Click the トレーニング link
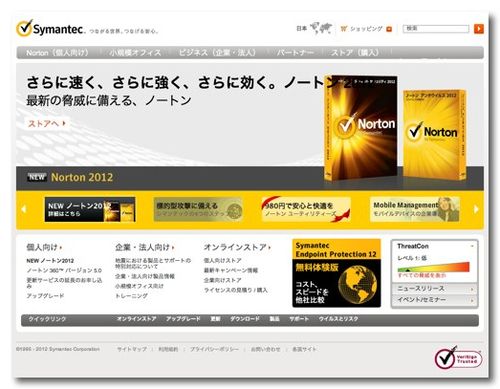The height and width of the screenshot is (389, 500). tap(131, 296)
